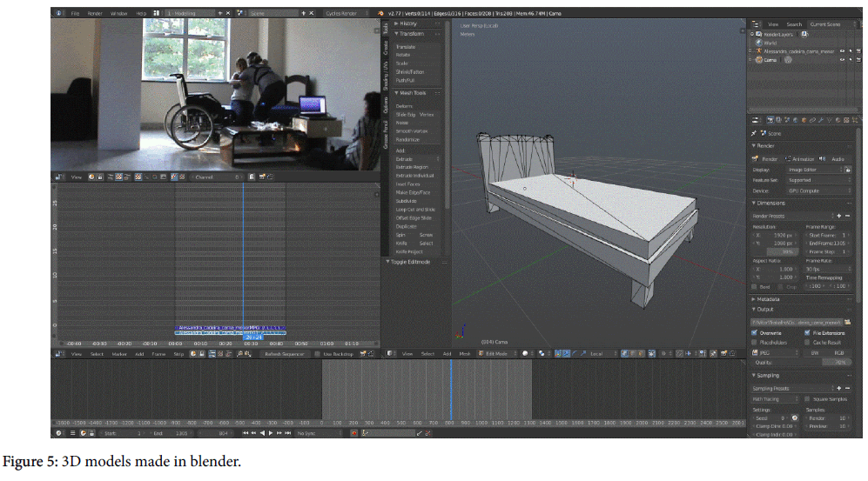Image resolution: width=868 pixels, height=481 pixels.
Task: Open the Display Image Editor dropdown
Action: point(814,170)
